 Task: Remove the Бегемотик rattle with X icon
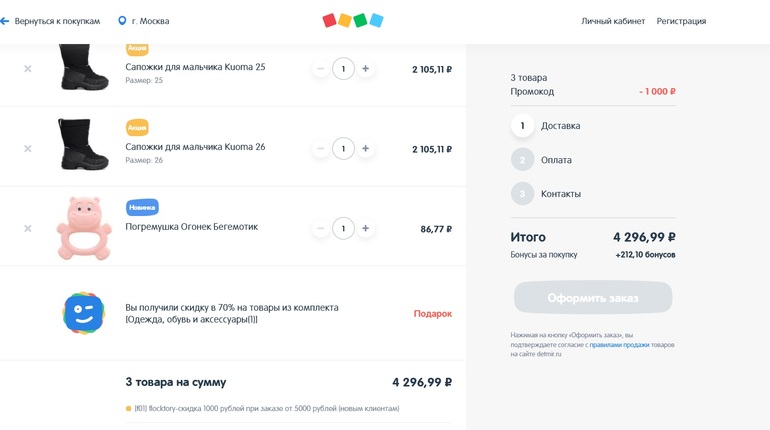pos(28,229)
